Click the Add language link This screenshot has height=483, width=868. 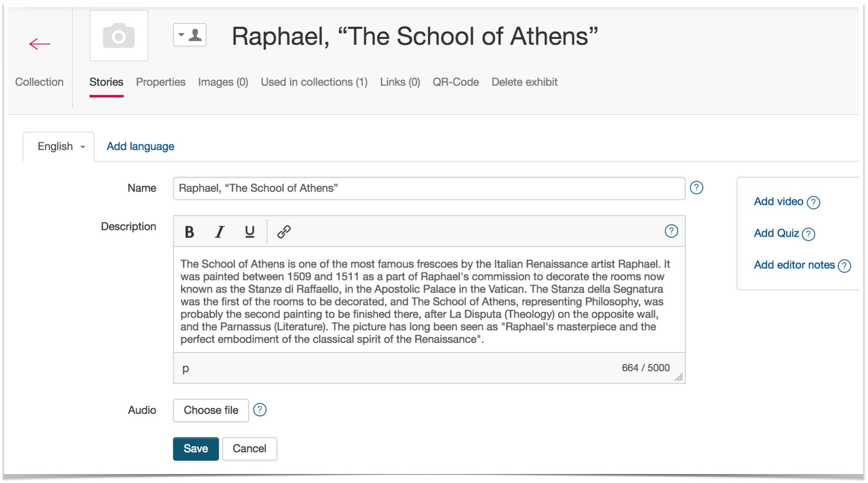[x=140, y=146]
